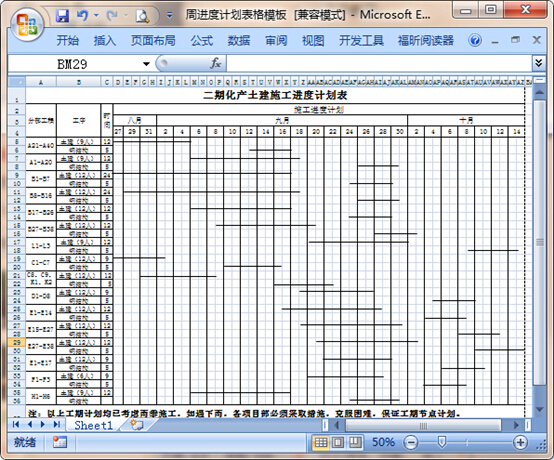Select column A header
Screen dimensions: 554x460
(41, 82)
